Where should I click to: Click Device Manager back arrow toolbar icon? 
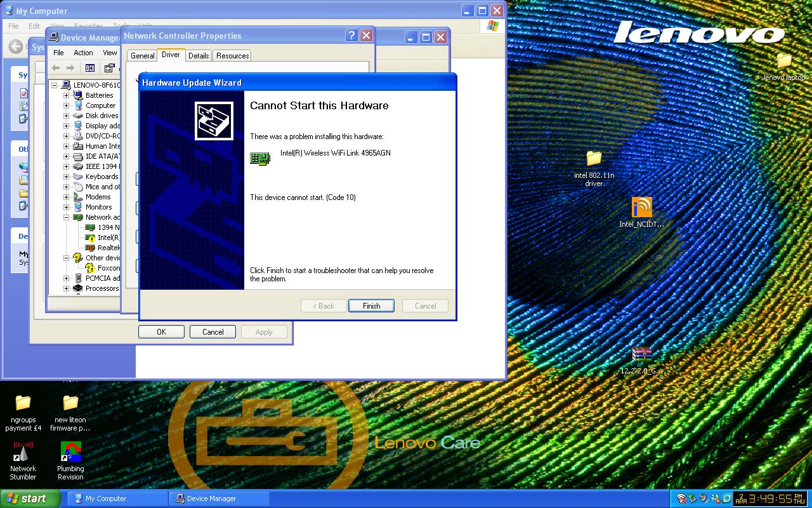click(56, 68)
